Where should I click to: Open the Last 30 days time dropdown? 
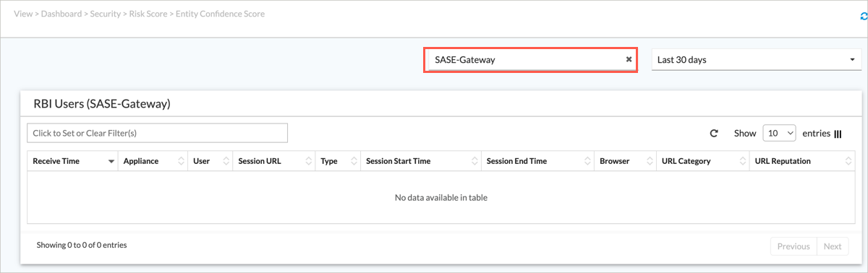(x=756, y=60)
